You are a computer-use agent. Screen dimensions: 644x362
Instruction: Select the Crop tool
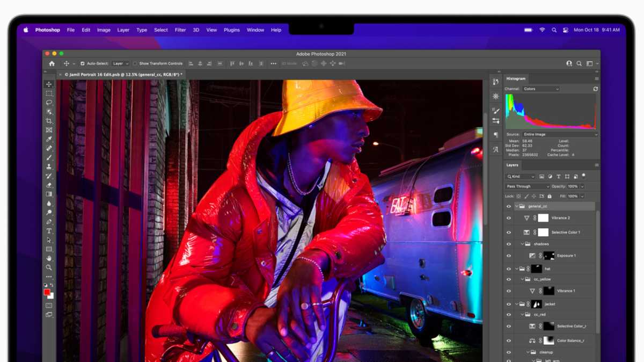[49, 121]
